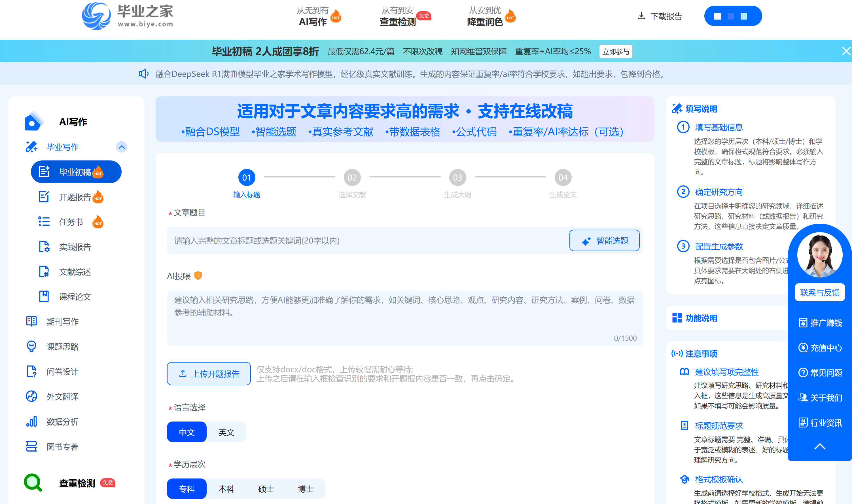Select 博士 education level
The height and width of the screenshot is (504, 852).
pos(306,489)
